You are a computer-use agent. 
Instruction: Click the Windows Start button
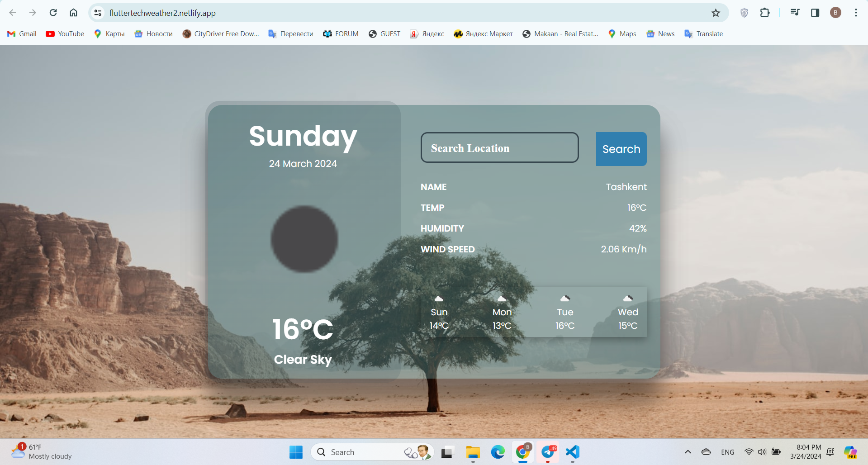(x=296, y=452)
